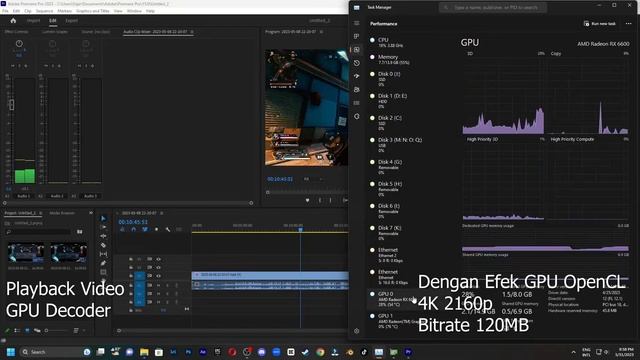Screen dimensions: 640x360
Task: Expand the system tray hidden icons
Action: pos(573,352)
